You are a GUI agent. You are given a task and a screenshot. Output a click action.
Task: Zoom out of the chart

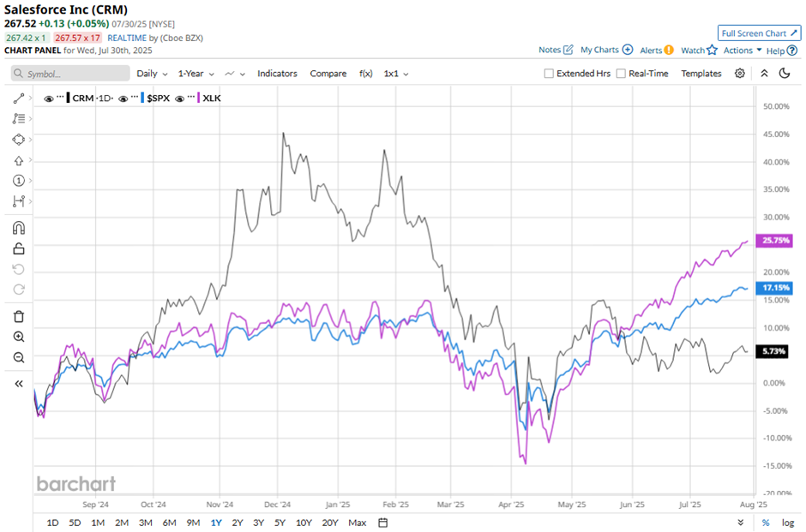point(19,357)
